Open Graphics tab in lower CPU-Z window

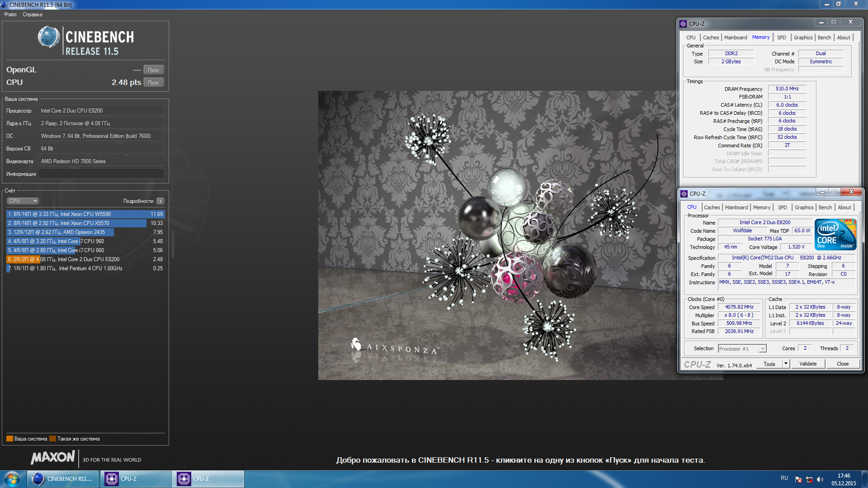tap(804, 207)
